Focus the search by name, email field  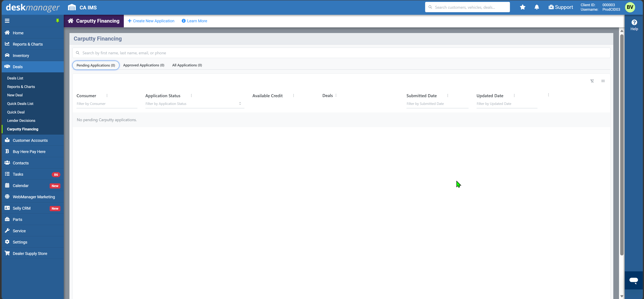[341, 53]
